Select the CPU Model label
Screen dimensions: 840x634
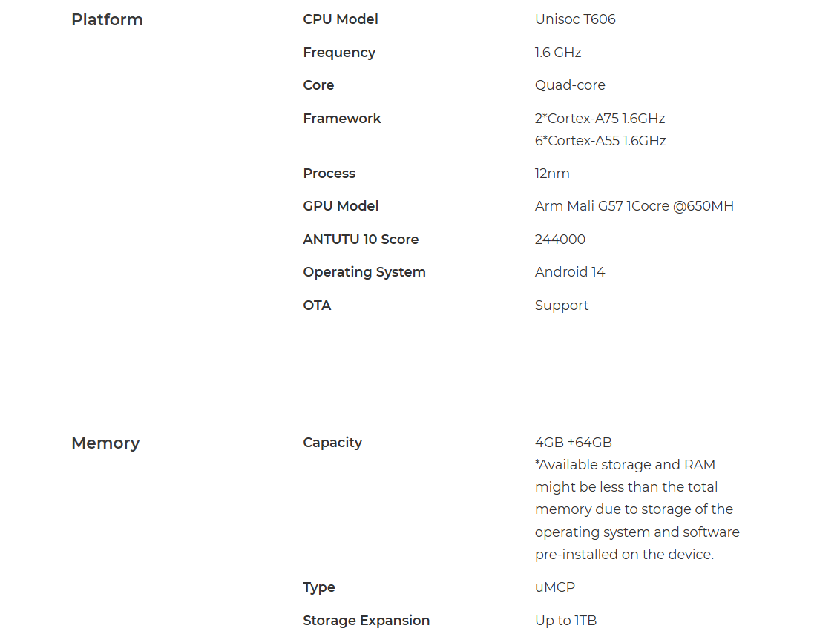tap(341, 19)
